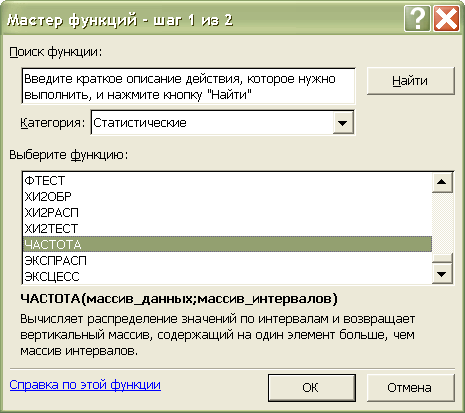Open the Категория dropdown arrow
This screenshot has height=413, width=465.
pyautogui.click(x=343, y=123)
